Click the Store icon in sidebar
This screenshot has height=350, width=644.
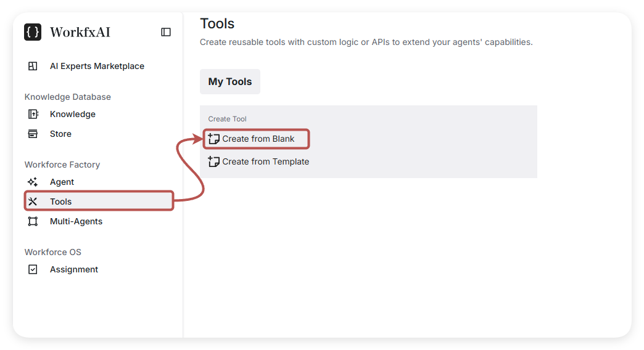coord(33,134)
